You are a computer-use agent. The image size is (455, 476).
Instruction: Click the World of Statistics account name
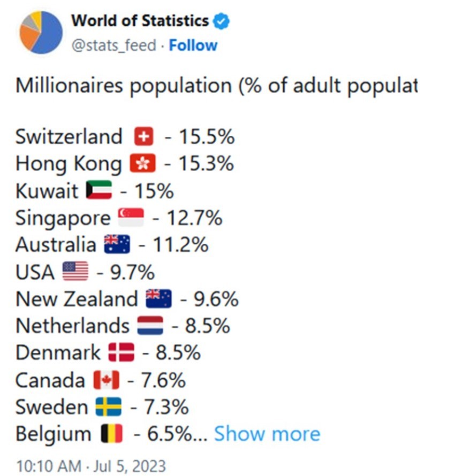pos(140,21)
